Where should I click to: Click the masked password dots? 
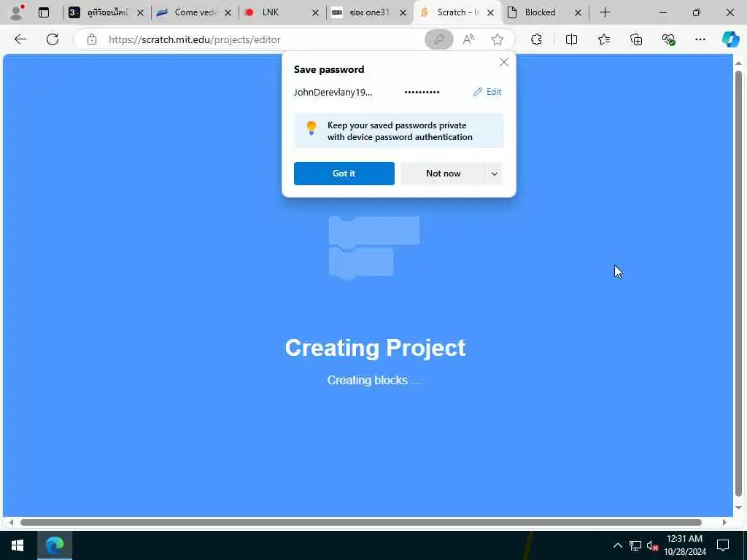[422, 92]
